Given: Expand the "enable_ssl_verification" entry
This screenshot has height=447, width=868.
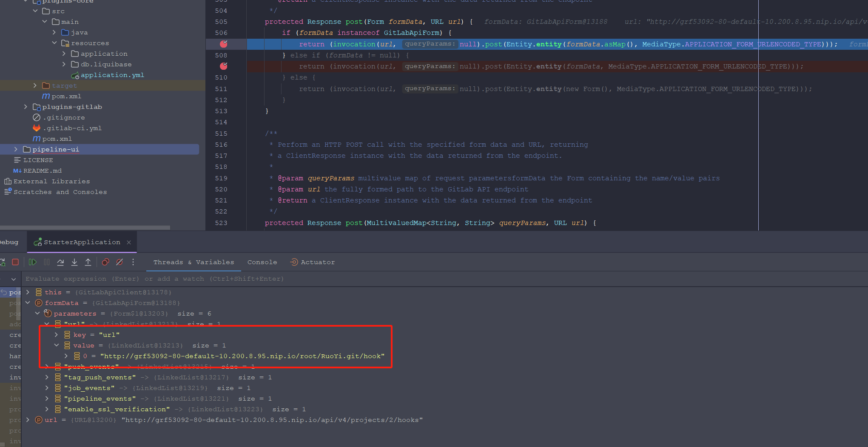Looking at the screenshot, I should [47, 409].
